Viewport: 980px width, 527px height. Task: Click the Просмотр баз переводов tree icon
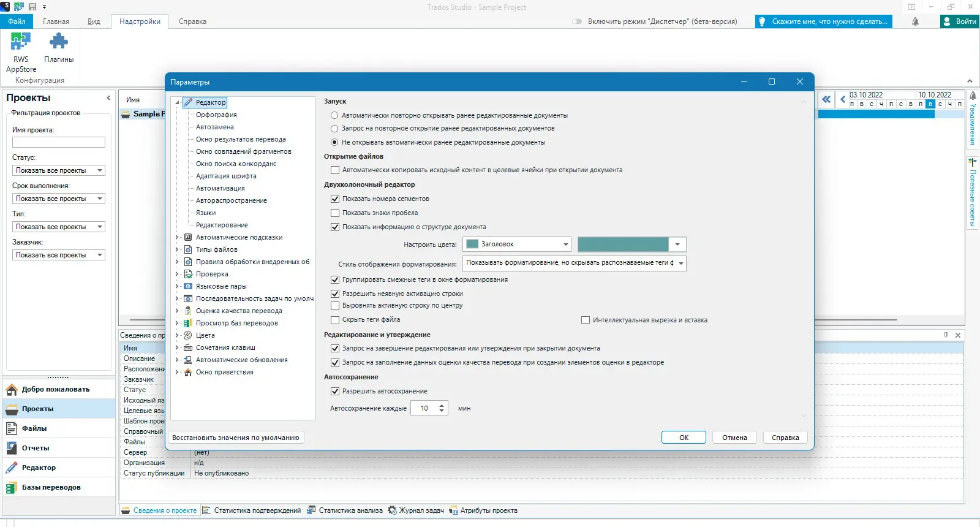click(x=188, y=323)
